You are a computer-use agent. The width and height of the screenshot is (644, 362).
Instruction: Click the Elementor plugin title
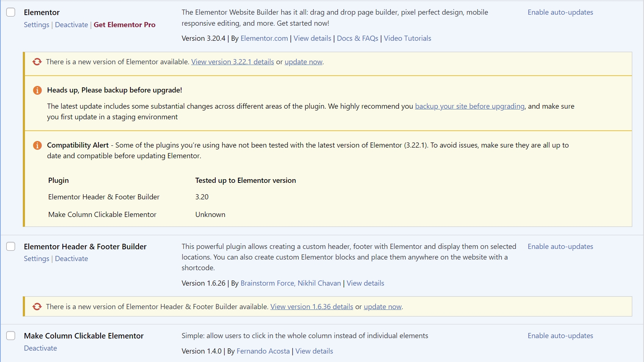[42, 12]
